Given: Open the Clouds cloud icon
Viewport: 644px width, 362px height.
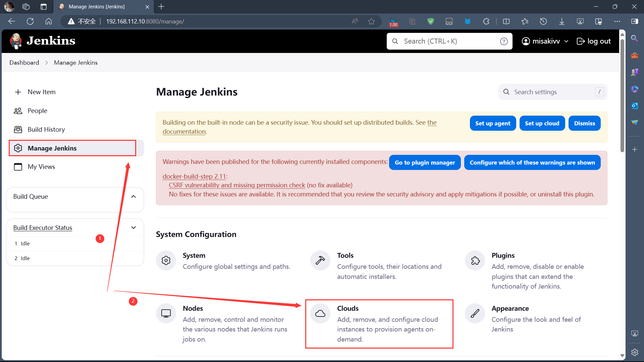Looking at the screenshot, I should [x=320, y=313].
